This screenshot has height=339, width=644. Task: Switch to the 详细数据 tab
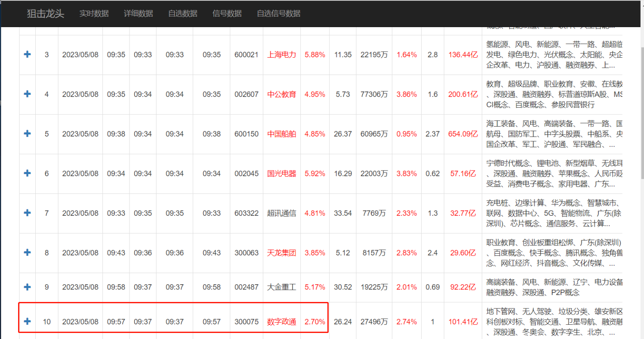click(x=138, y=13)
